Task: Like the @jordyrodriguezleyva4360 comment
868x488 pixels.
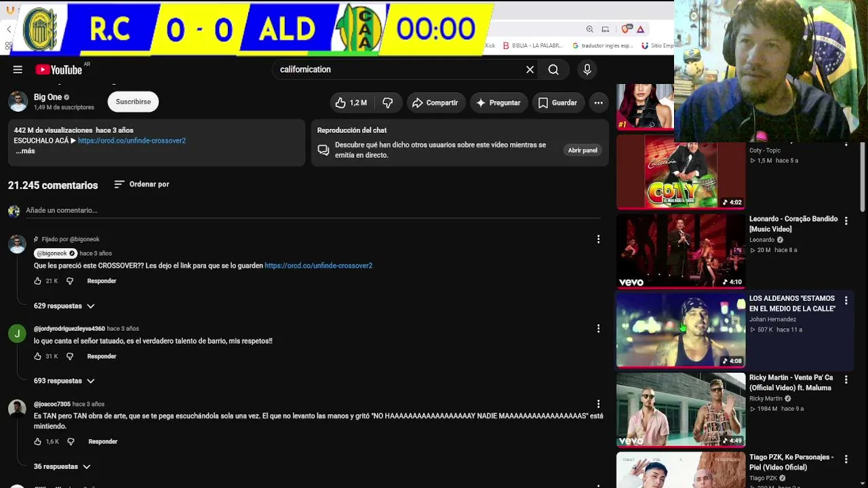Action: 38,356
